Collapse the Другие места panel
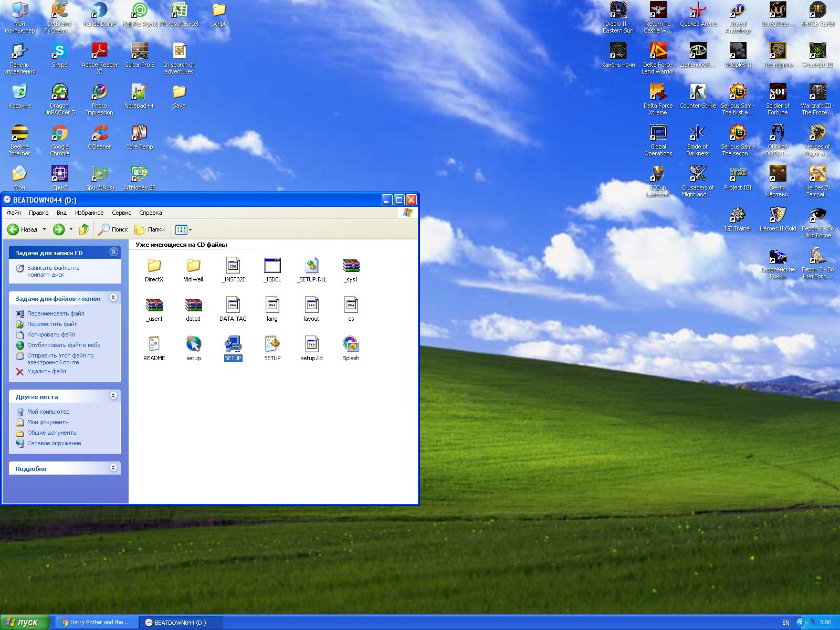This screenshot has width=840, height=630. 113,396
